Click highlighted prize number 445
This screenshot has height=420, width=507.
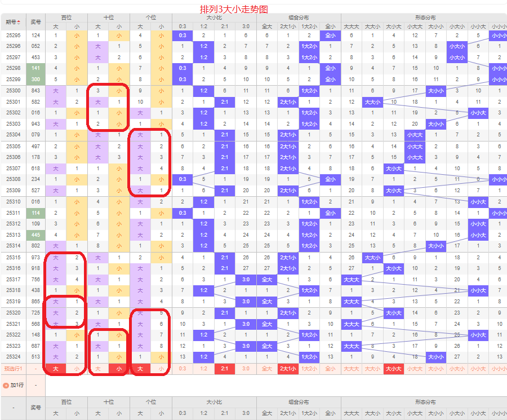(x=35, y=235)
